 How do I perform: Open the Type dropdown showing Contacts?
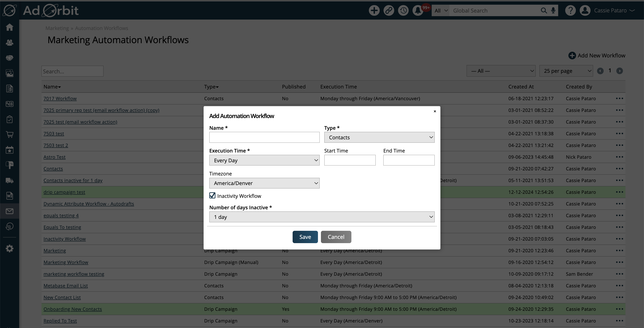coord(379,137)
